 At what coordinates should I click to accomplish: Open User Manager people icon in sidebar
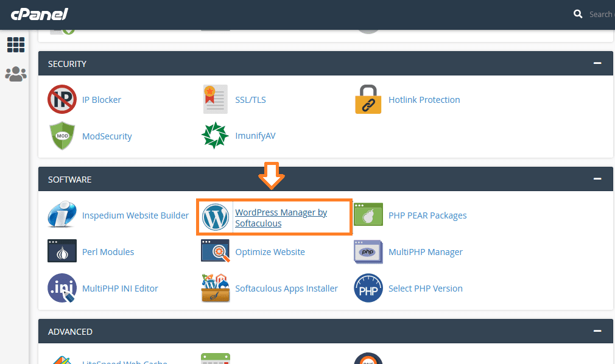click(16, 74)
